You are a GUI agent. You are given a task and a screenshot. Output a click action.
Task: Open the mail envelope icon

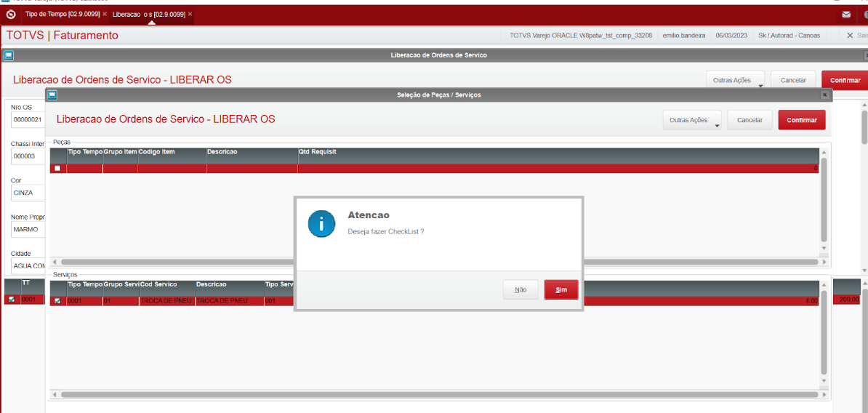(846, 15)
